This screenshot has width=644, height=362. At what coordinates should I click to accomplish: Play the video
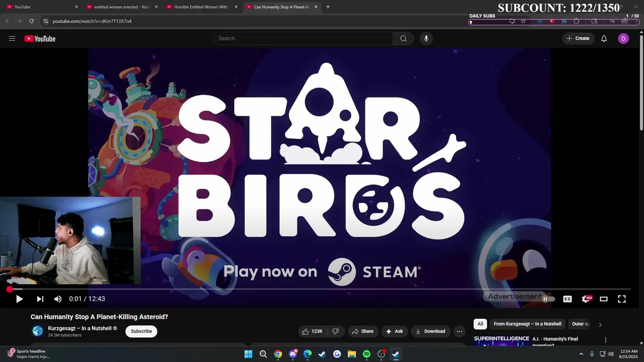pyautogui.click(x=19, y=299)
